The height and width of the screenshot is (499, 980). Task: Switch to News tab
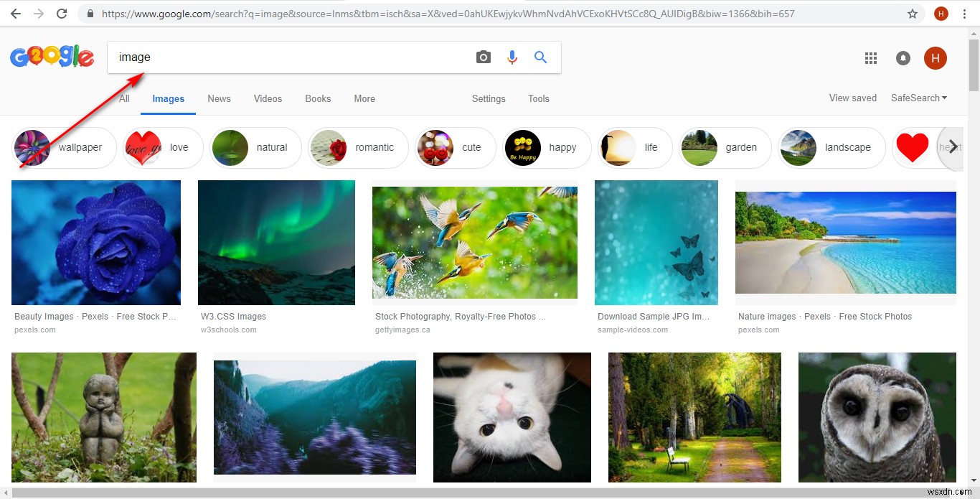220,99
